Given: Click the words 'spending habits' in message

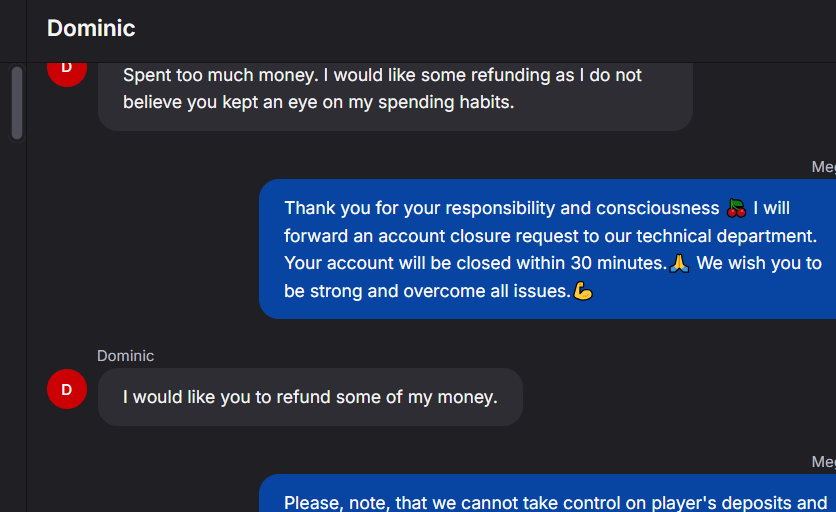Looking at the screenshot, I should pyautogui.click(x=446, y=102).
